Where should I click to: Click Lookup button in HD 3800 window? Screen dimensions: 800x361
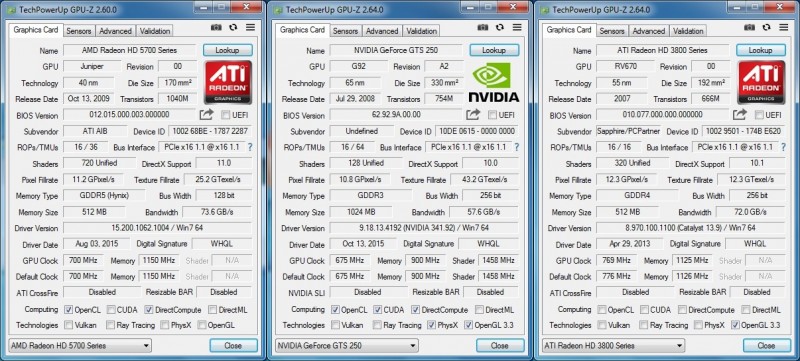point(760,50)
